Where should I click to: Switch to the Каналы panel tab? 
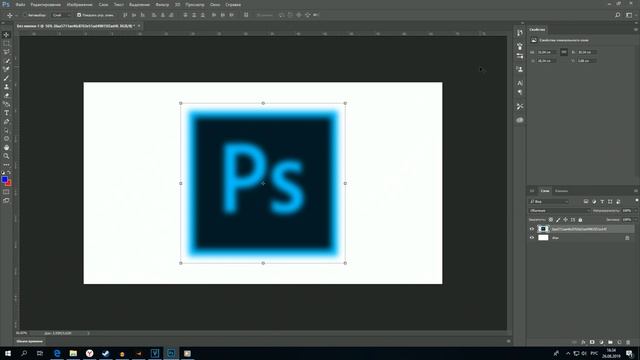tap(561, 191)
